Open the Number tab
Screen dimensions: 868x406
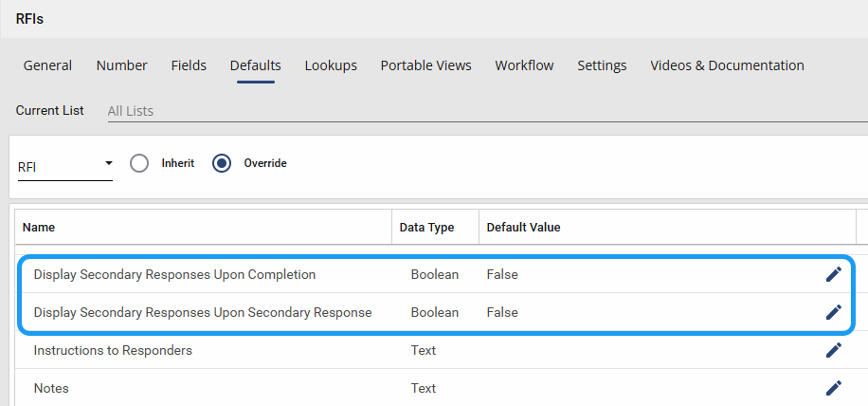coord(121,65)
